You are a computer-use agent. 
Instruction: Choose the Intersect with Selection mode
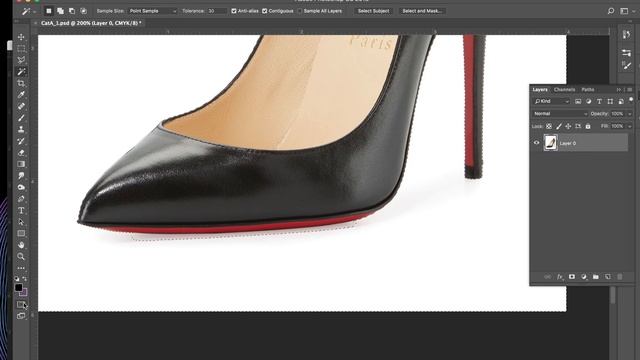click(83, 11)
